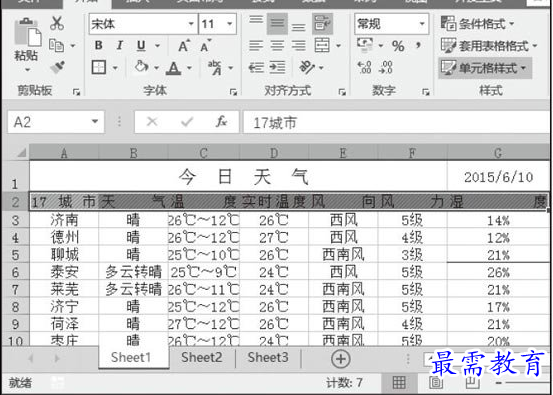This screenshot has width=553, height=395.
Task: Add a new sheet with plus button
Action: click(x=341, y=359)
